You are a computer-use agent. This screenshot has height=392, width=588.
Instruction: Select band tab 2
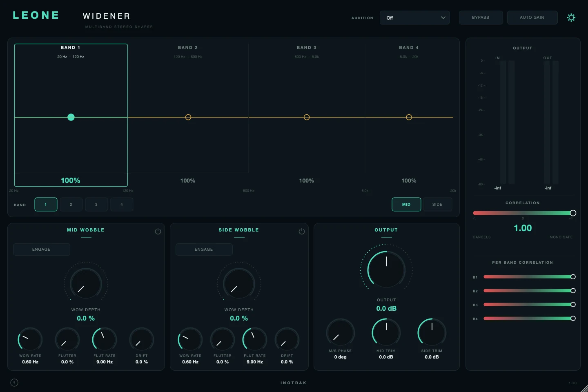71,204
